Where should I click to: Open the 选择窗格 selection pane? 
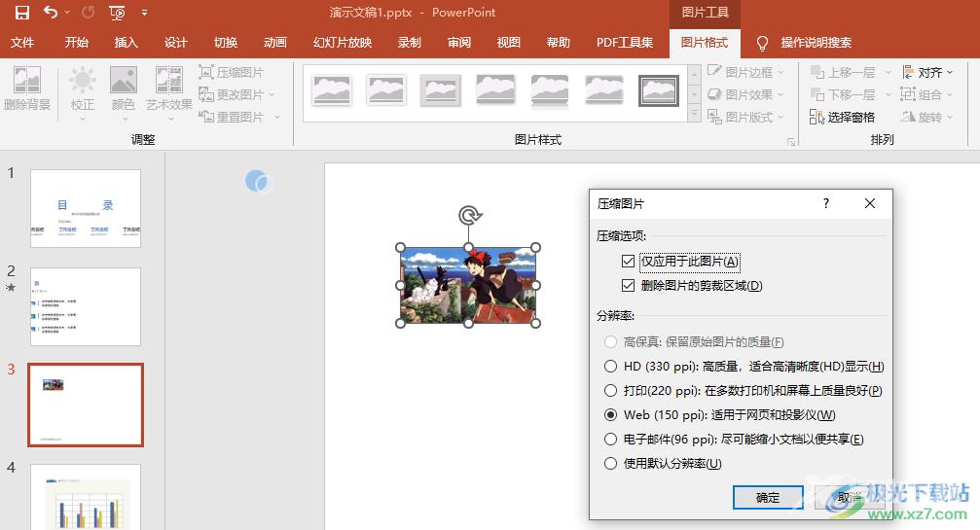click(x=842, y=117)
